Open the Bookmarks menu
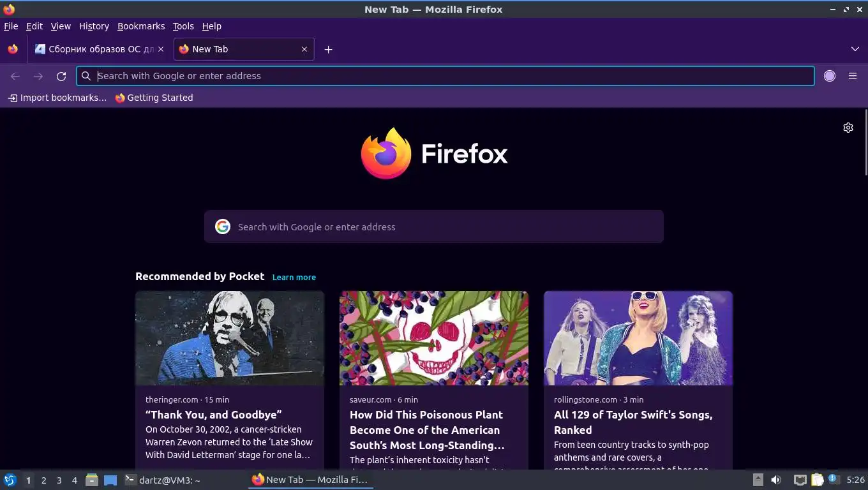This screenshot has width=868, height=490. [141, 26]
